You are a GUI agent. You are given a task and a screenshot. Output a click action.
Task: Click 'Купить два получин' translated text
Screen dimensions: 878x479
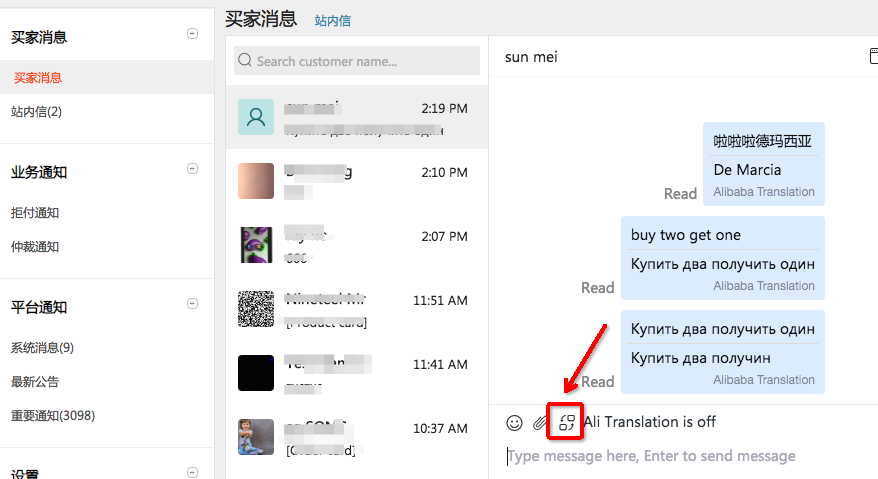(700, 358)
